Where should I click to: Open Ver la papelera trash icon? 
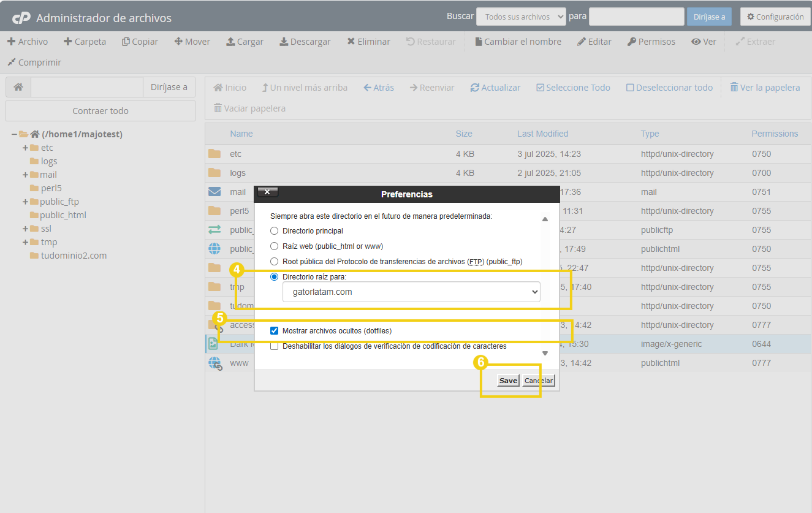click(x=734, y=88)
